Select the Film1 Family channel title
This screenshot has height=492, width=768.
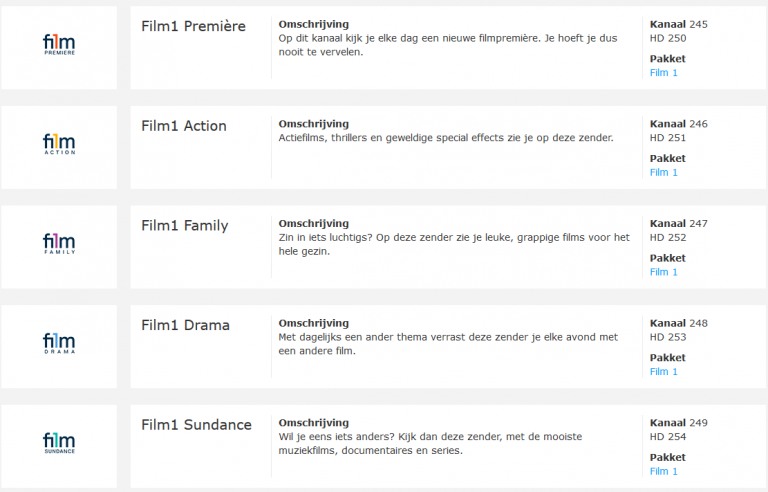click(185, 226)
